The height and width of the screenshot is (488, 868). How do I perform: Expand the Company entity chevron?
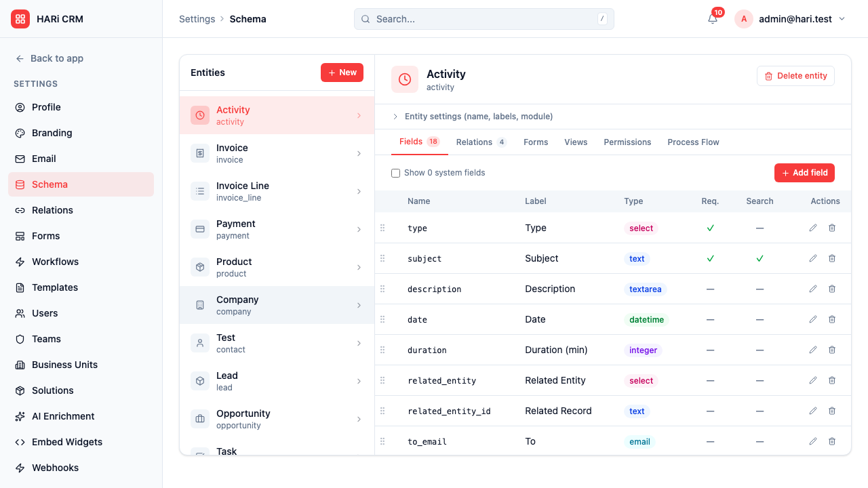point(359,305)
